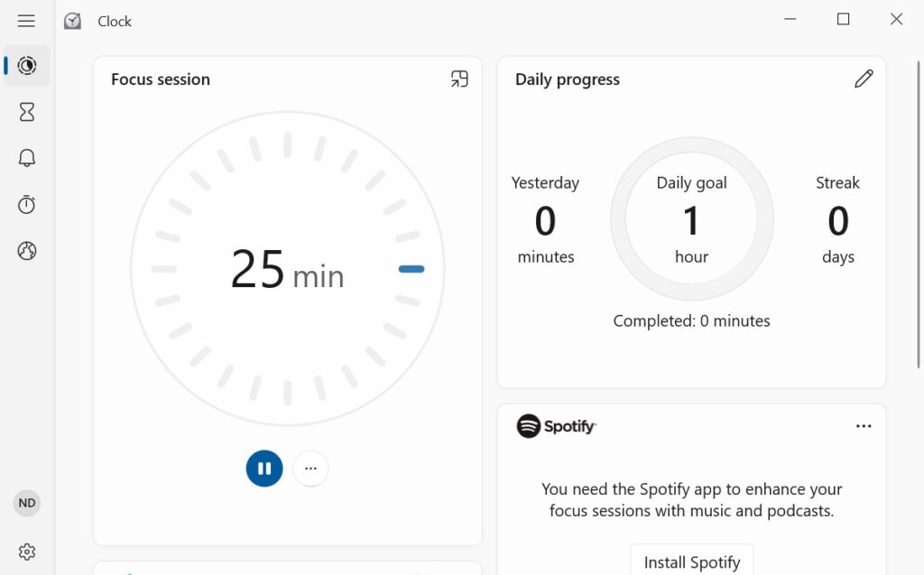Open the Stopwatch page in sidebar
Screen dimensions: 924x575
click(27, 205)
